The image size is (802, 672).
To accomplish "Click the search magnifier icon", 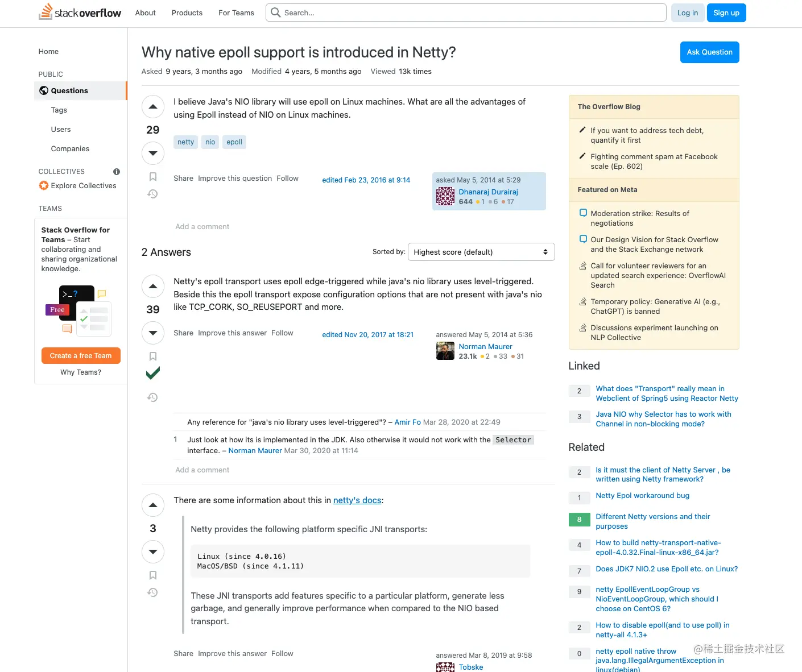I will click(276, 13).
